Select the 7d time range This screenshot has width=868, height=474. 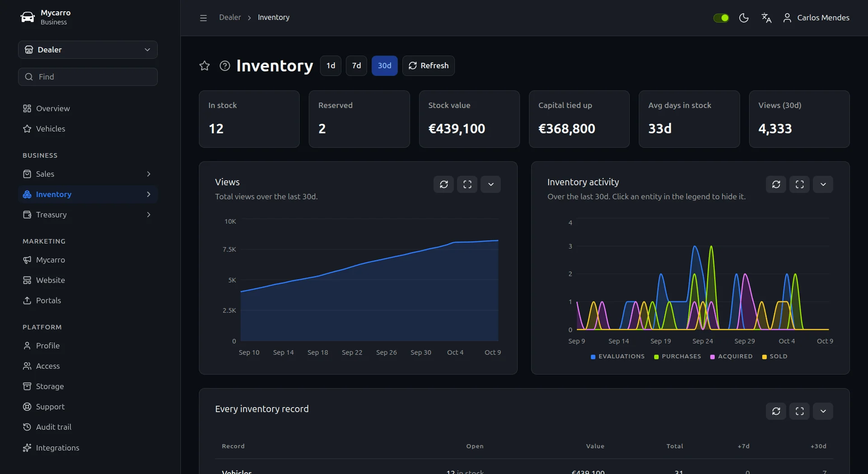coord(356,66)
